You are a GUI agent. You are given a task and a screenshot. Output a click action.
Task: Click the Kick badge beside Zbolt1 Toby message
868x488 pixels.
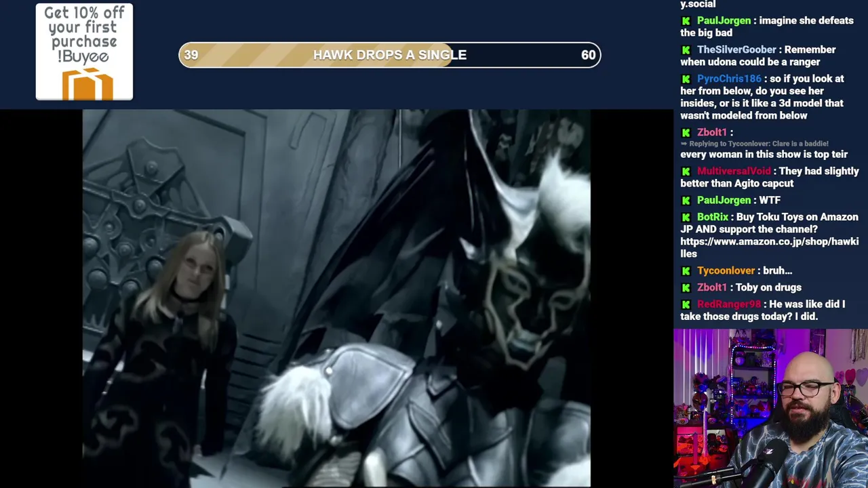(x=686, y=288)
